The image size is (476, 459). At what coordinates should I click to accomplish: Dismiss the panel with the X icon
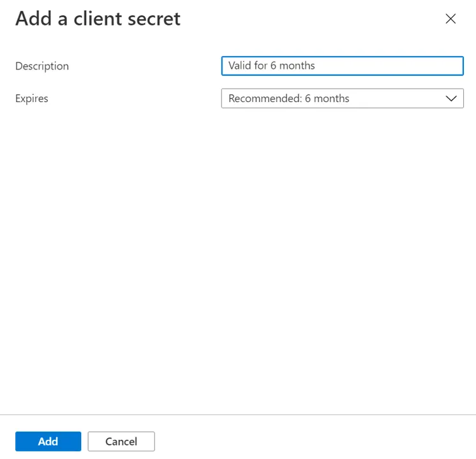[450, 19]
